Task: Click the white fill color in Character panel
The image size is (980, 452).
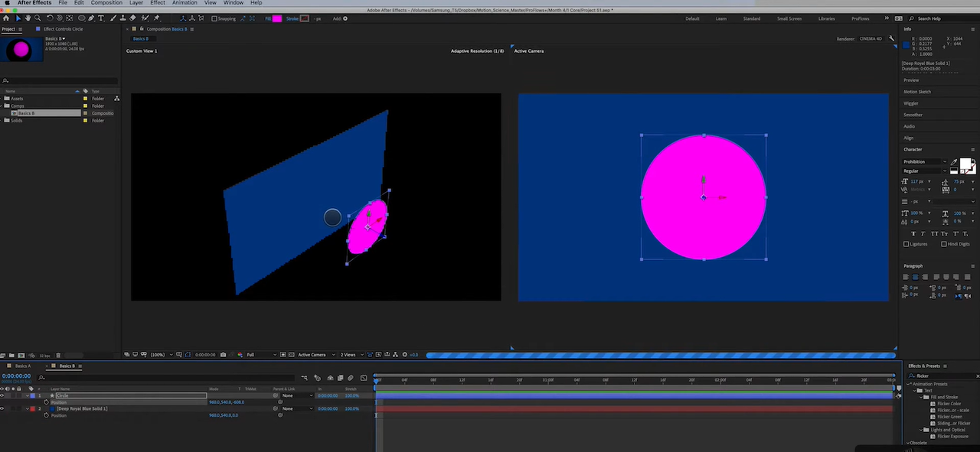Action: pyautogui.click(x=965, y=163)
